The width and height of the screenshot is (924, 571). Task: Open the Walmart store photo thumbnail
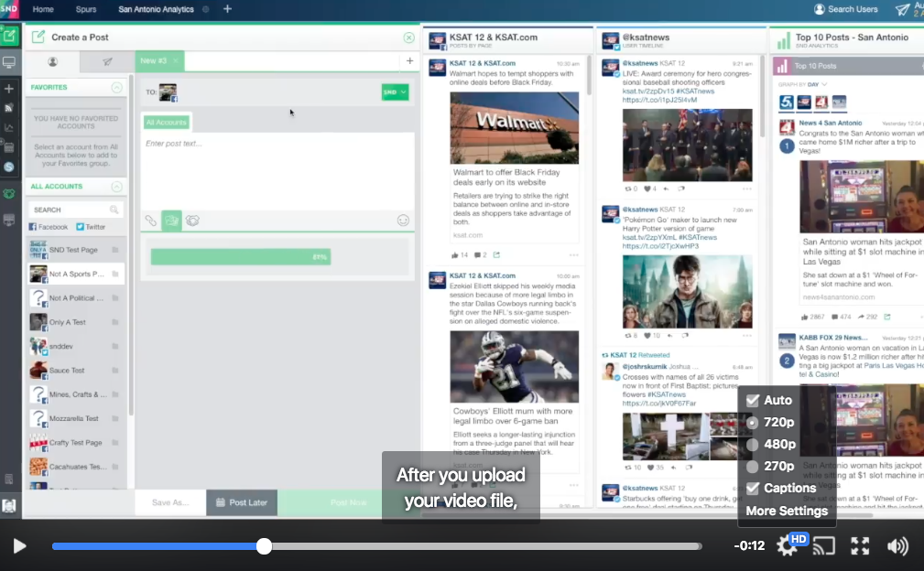coord(515,128)
